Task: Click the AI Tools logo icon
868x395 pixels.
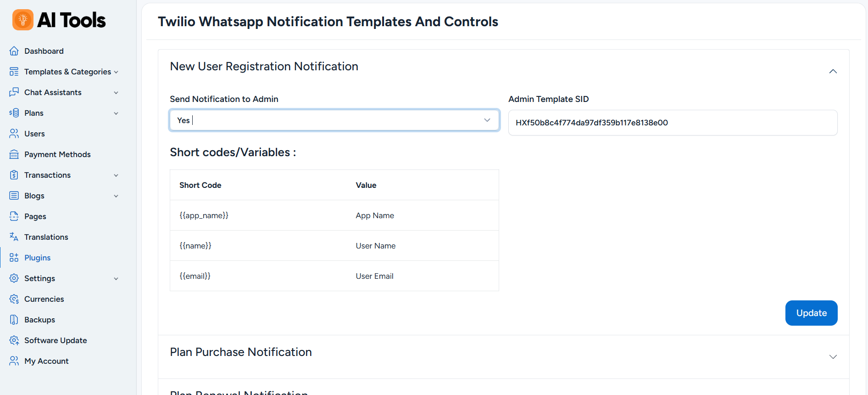Action: (x=23, y=20)
